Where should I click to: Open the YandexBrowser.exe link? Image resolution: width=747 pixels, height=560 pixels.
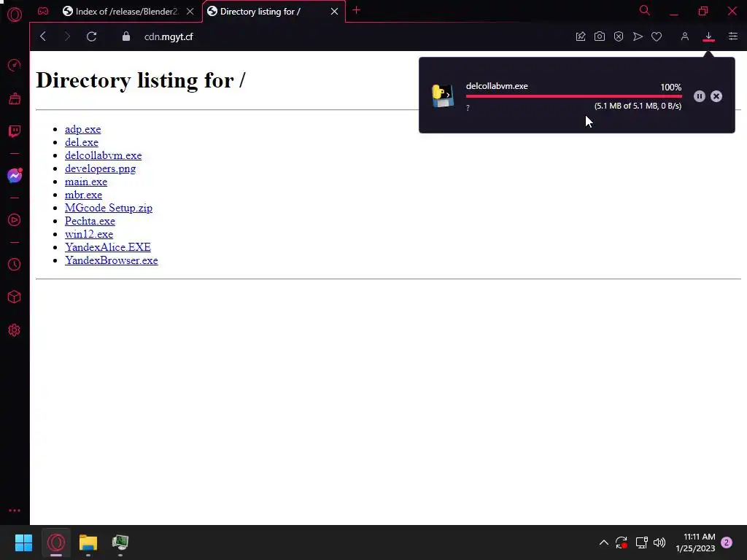pos(112,260)
